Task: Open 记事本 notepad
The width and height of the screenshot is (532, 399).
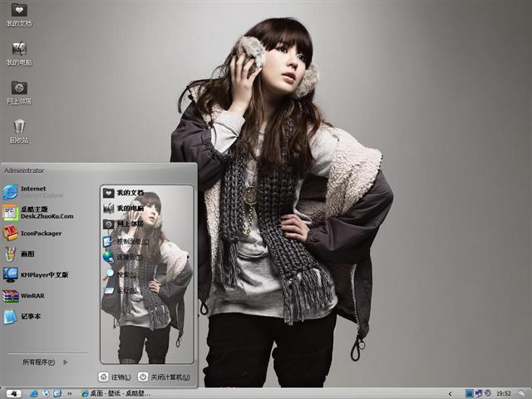Action: pos(22,317)
